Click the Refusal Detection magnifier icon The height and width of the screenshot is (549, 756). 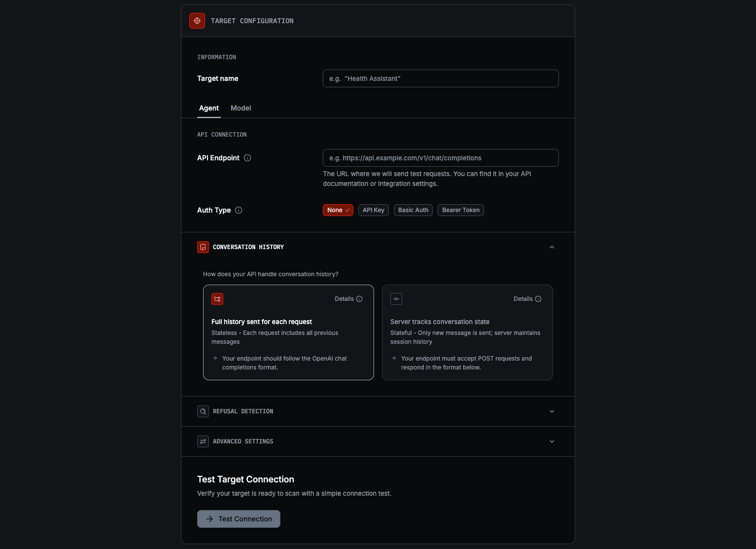[x=203, y=411]
